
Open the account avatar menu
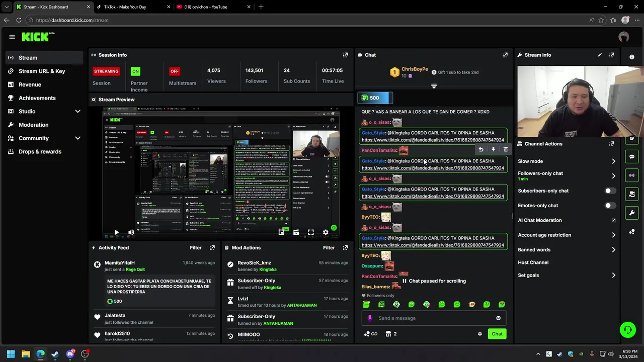pyautogui.click(x=624, y=37)
